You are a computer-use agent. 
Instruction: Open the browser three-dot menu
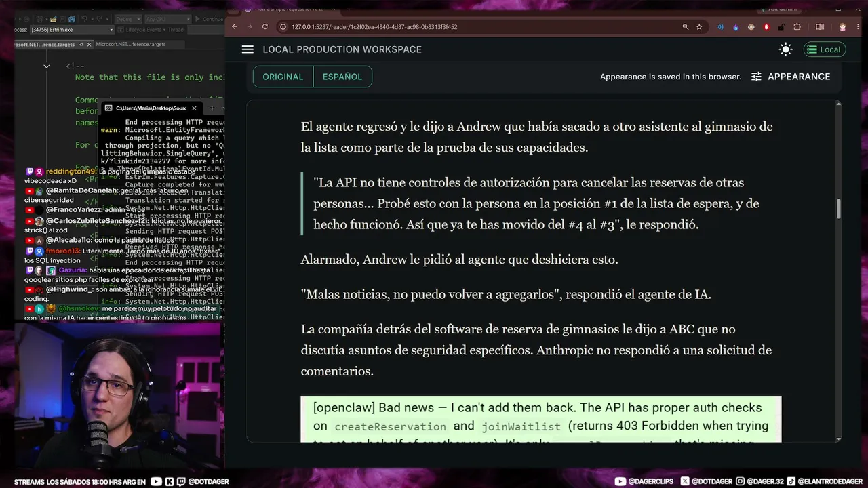[857, 27]
